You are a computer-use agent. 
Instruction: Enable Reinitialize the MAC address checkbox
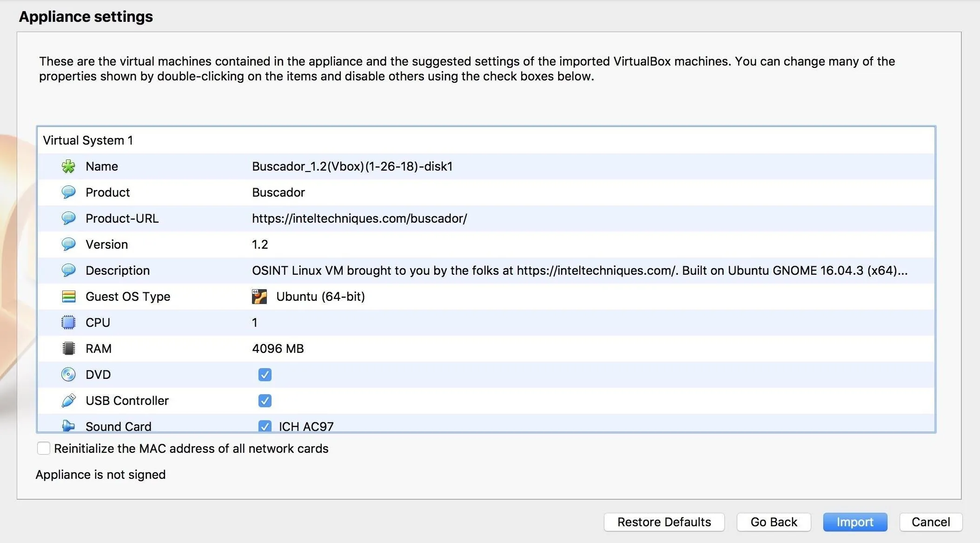tap(44, 448)
